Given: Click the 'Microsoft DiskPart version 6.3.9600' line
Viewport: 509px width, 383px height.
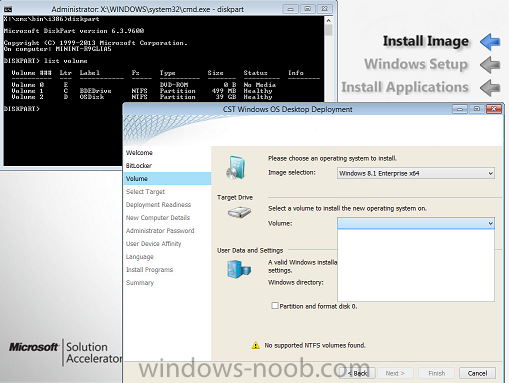Looking at the screenshot, I should click(74, 31).
